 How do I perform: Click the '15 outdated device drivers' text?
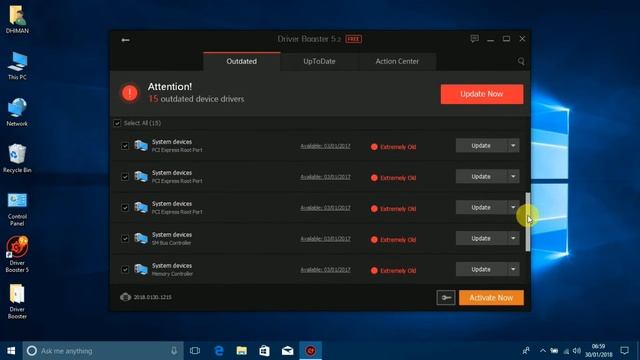(x=196, y=99)
